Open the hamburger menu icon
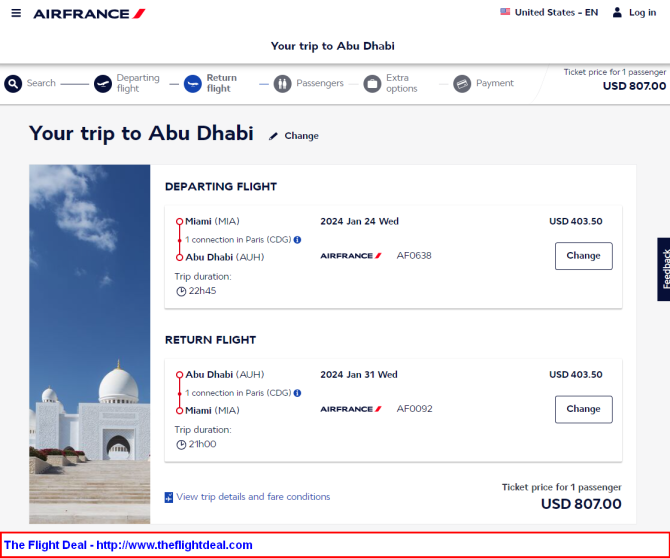 click(16, 13)
